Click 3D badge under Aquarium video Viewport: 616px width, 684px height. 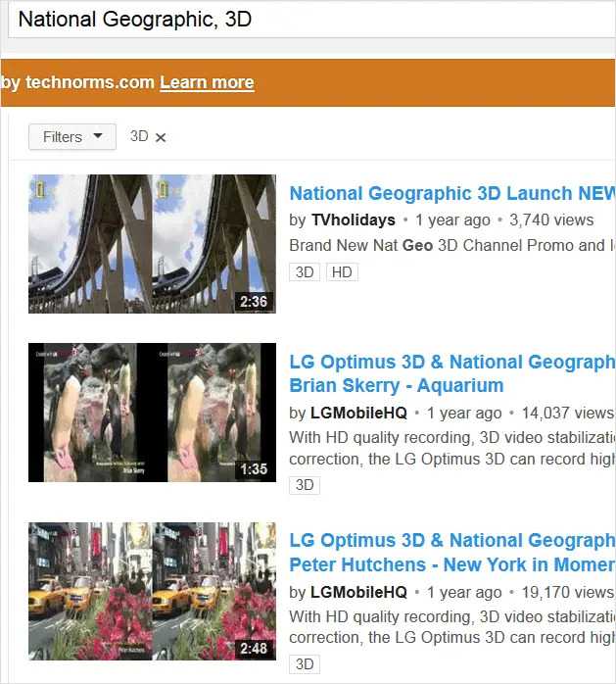pos(305,485)
